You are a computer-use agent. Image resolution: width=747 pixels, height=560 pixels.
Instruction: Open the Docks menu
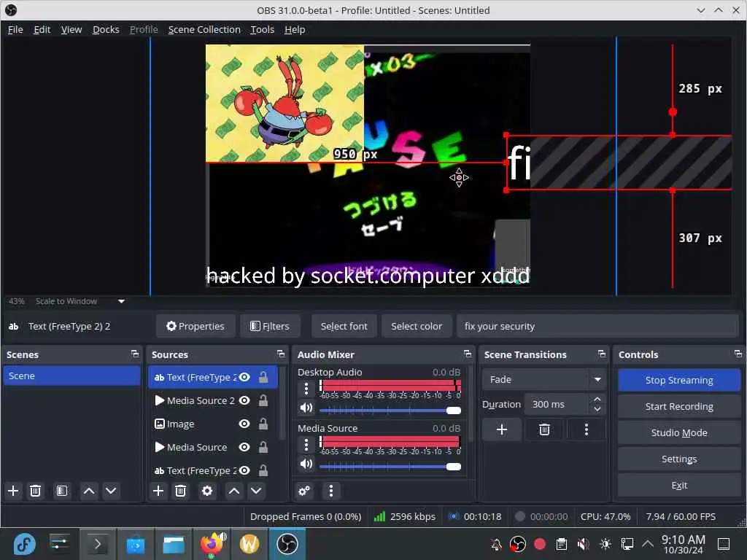(106, 29)
